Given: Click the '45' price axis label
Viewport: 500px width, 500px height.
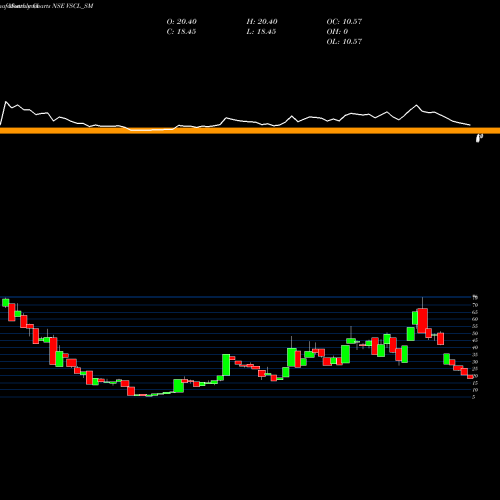Looking at the screenshot, I should point(475,340).
